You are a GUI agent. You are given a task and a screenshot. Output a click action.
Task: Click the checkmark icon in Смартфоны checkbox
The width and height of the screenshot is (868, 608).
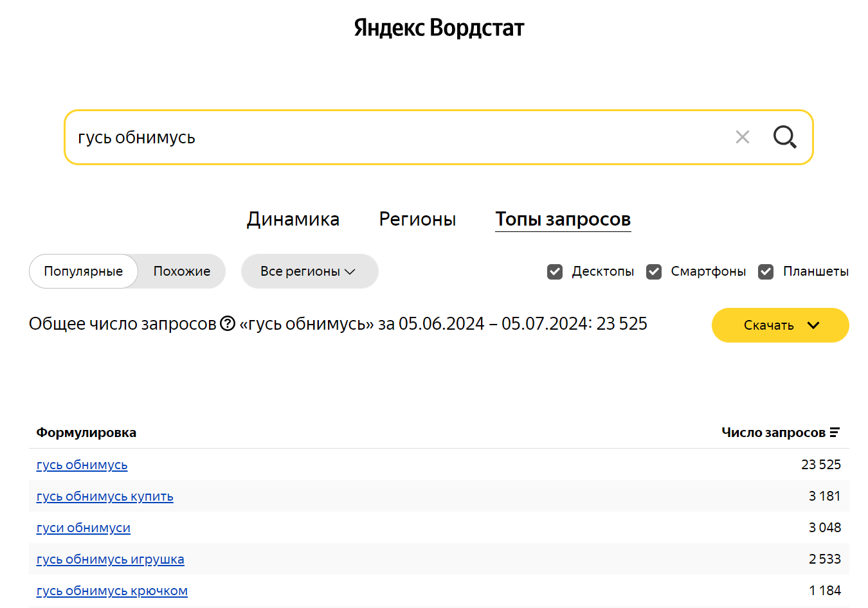point(653,272)
